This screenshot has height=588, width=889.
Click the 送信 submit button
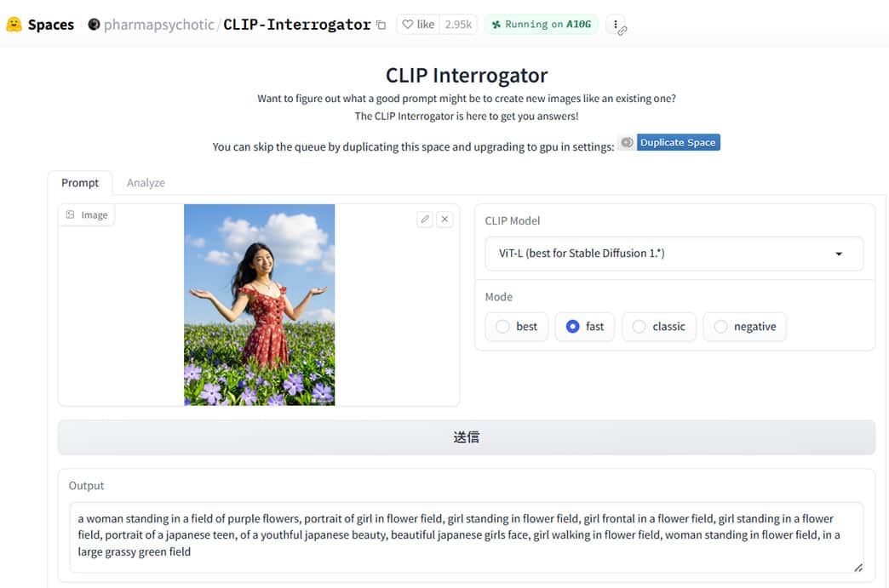click(466, 437)
